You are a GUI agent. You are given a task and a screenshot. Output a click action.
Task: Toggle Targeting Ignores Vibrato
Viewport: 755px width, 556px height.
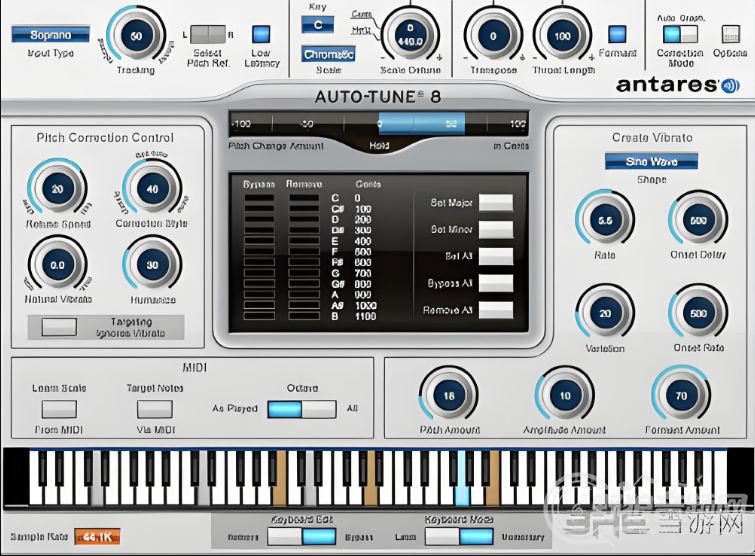(x=59, y=327)
